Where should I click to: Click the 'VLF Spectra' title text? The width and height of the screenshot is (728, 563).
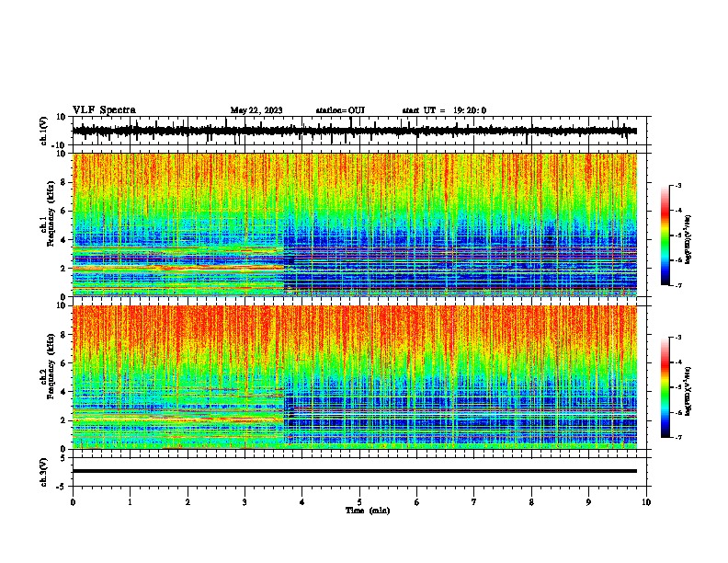click(x=104, y=110)
